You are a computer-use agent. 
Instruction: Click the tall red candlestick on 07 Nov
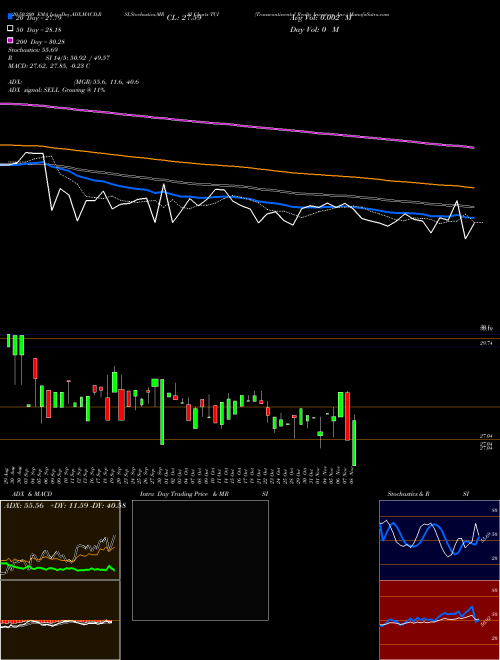pyautogui.click(x=348, y=416)
